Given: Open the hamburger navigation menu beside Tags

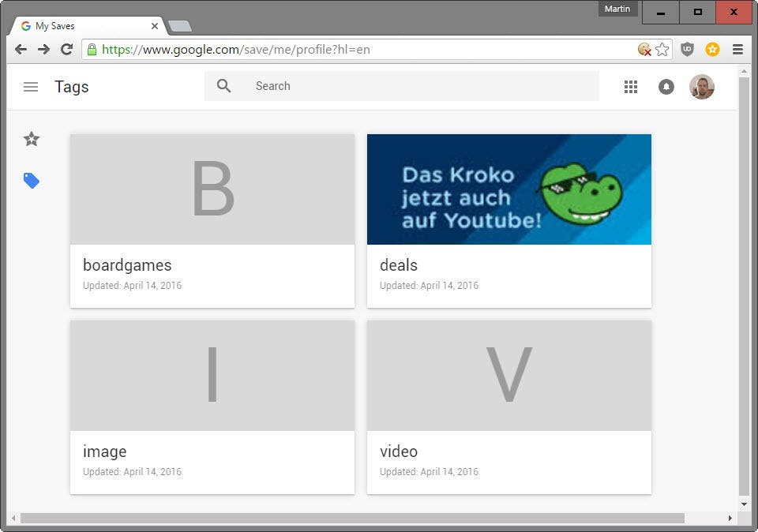Looking at the screenshot, I should (x=31, y=87).
